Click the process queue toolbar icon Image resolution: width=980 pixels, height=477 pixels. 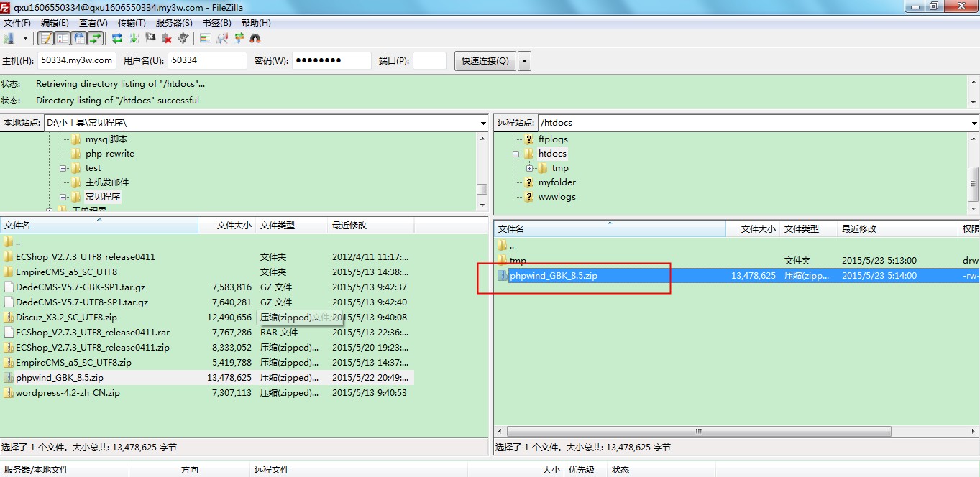coord(134,38)
